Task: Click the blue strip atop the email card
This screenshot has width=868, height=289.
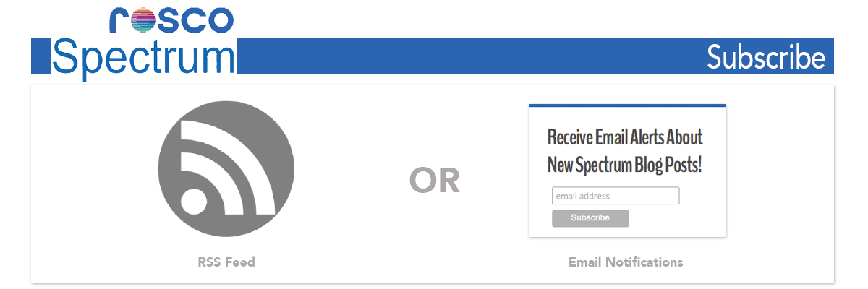Action: click(x=627, y=105)
